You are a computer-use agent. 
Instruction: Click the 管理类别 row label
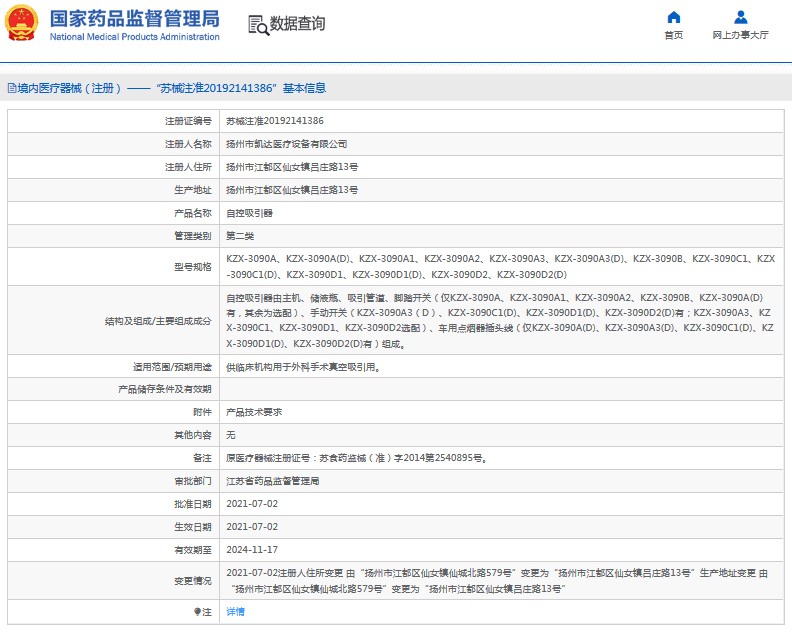coord(192,236)
